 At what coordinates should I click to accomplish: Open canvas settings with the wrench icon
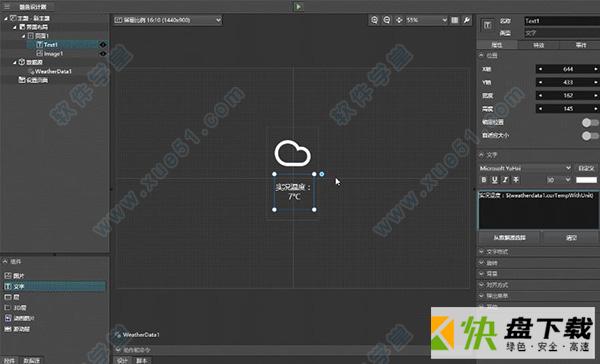click(x=467, y=20)
